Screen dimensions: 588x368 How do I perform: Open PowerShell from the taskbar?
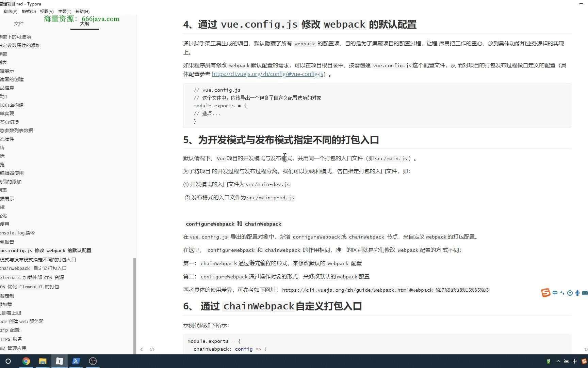(x=76, y=361)
